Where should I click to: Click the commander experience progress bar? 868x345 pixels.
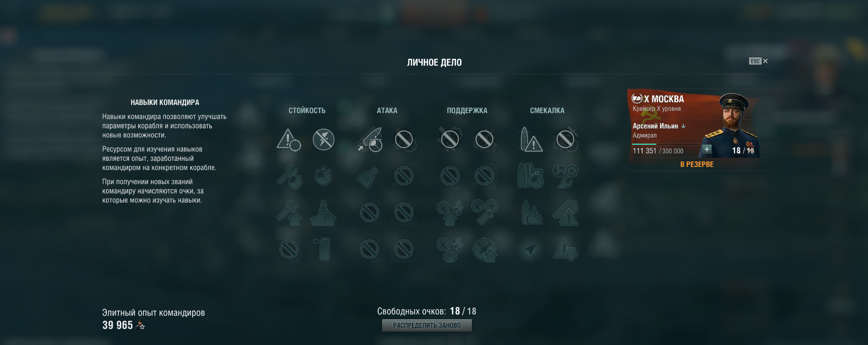tap(665, 144)
